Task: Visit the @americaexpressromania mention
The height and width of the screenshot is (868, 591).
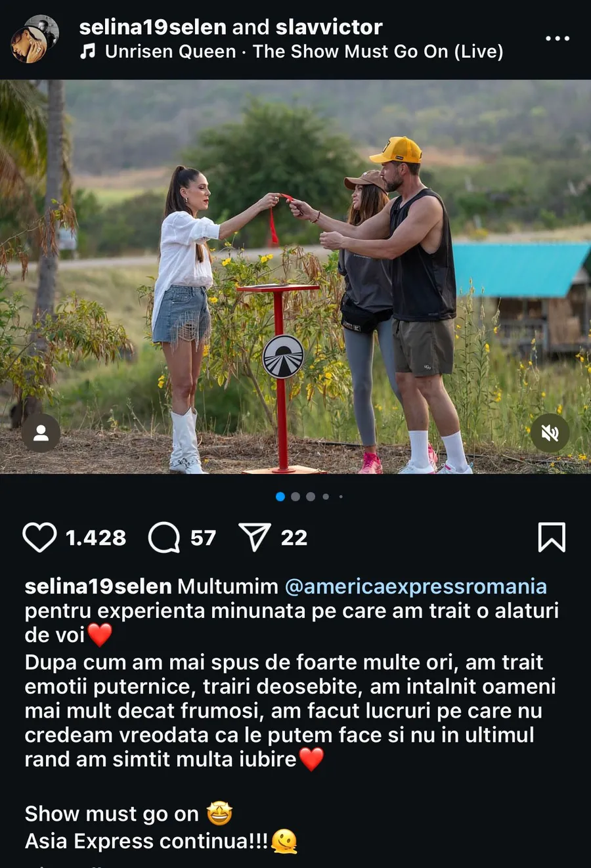Action: pos(416,586)
